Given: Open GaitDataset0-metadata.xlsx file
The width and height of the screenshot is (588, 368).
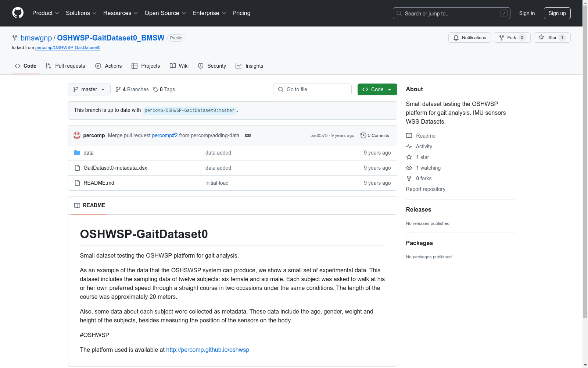Looking at the screenshot, I should 115,168.
